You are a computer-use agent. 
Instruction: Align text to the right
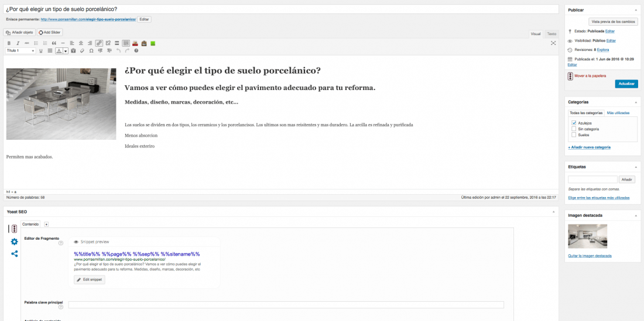(90, 43)
